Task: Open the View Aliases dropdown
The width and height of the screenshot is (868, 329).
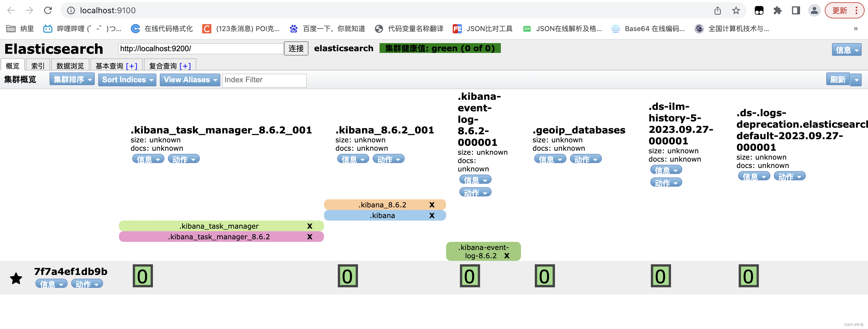Action: (190, 80)
